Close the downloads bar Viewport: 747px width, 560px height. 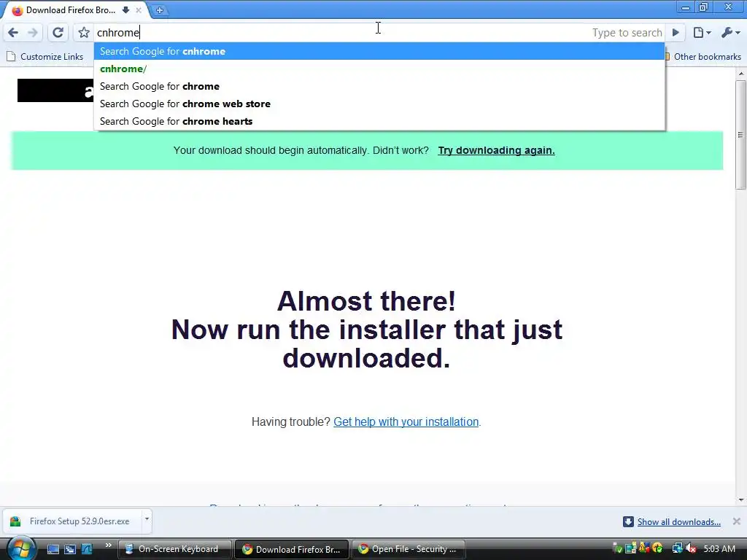click(x=737, y=521)
